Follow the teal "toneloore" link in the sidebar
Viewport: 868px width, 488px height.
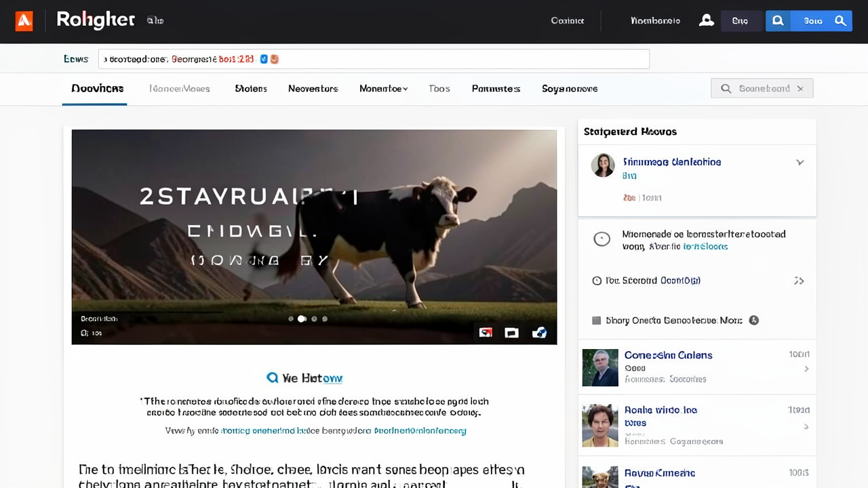click(x=705, y=247)
